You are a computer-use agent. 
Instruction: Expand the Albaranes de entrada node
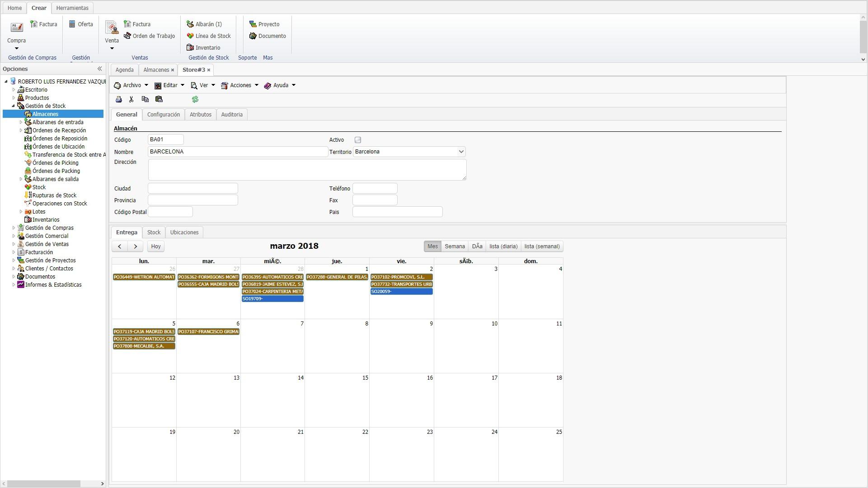tap(21, 122)
